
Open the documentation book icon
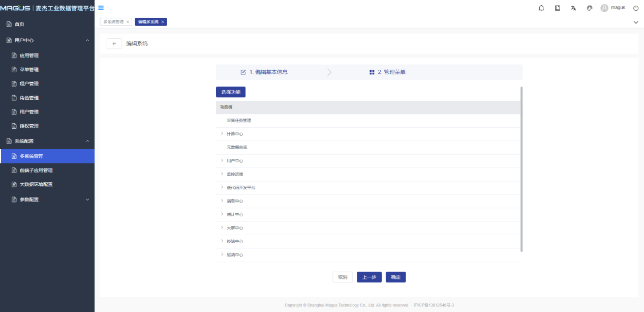[558, 8]
